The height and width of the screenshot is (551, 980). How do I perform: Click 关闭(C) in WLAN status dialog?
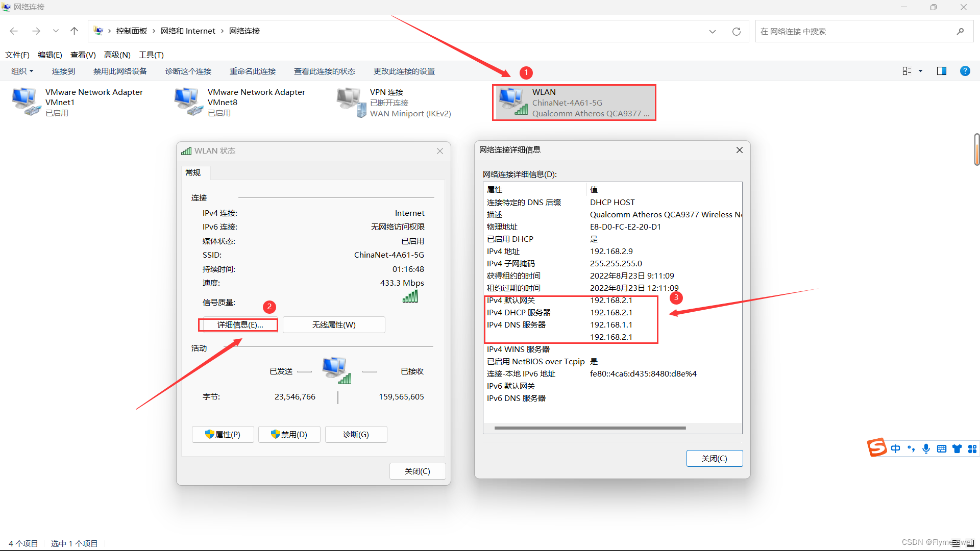418,471
